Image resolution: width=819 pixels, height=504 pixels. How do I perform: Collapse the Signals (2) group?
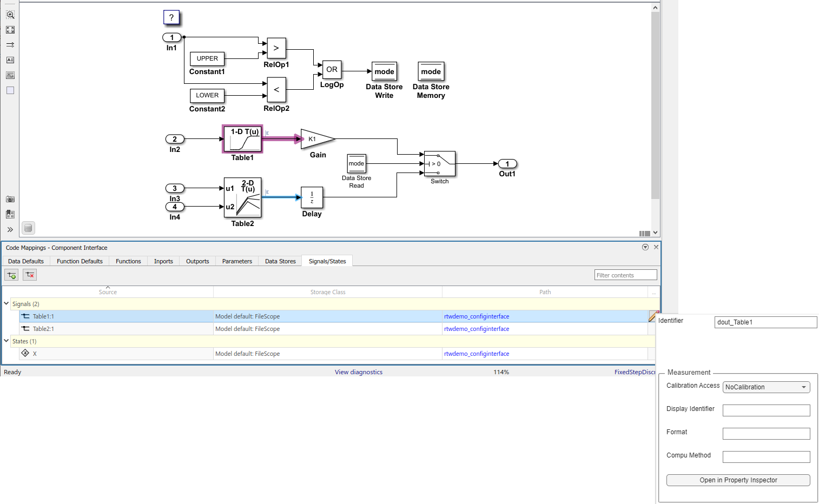(6, 304)
